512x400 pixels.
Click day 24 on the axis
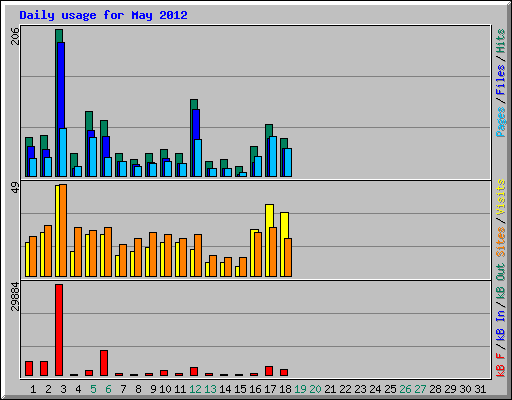(x=375, y=389)
